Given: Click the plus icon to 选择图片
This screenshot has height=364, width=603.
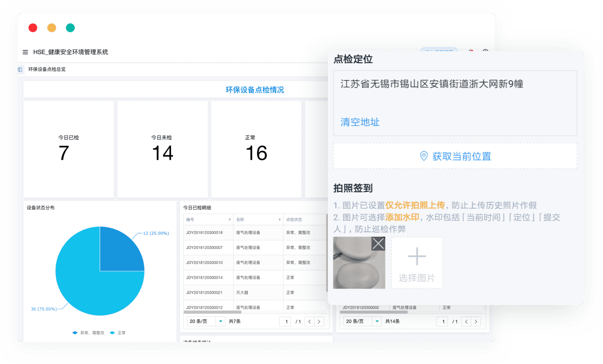Looking at the screenshot, I should (417, 256).
